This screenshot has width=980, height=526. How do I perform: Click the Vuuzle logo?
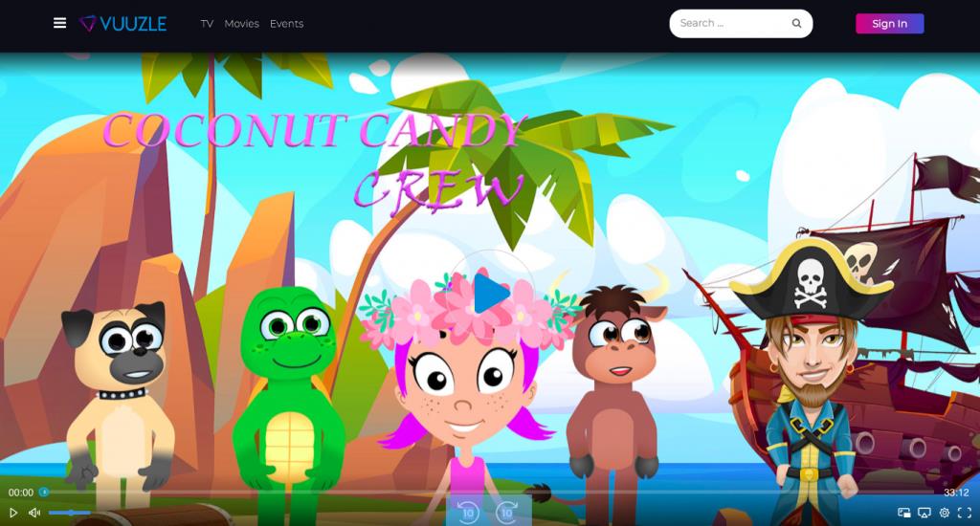(x=122, y=23)
